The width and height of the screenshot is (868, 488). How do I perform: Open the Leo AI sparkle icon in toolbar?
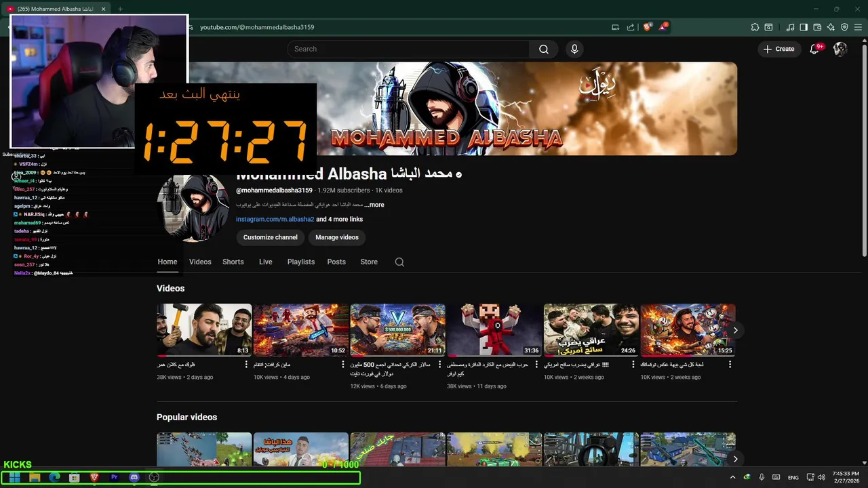coord(831,27)
